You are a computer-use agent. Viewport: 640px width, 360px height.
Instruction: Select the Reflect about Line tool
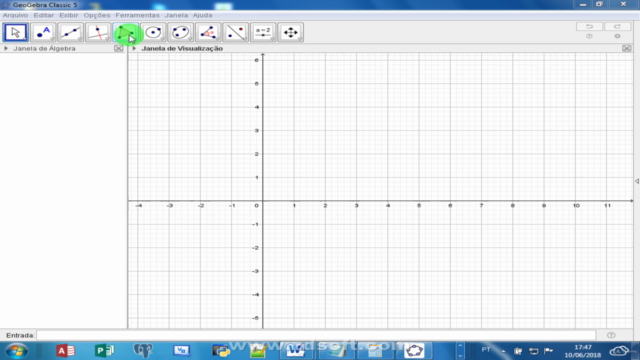click(236, 32)
